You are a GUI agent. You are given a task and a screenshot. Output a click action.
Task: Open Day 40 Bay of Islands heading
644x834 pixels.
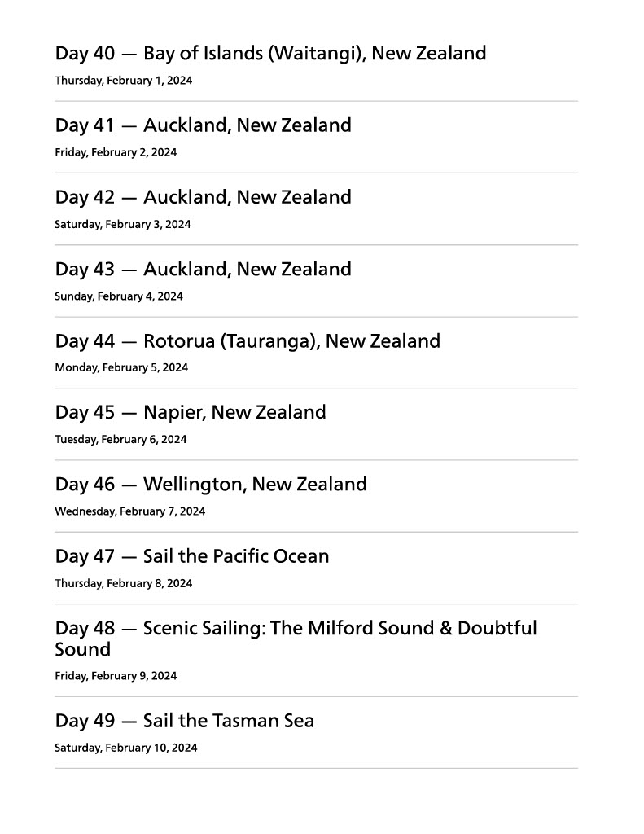click(x=270, y=54)
